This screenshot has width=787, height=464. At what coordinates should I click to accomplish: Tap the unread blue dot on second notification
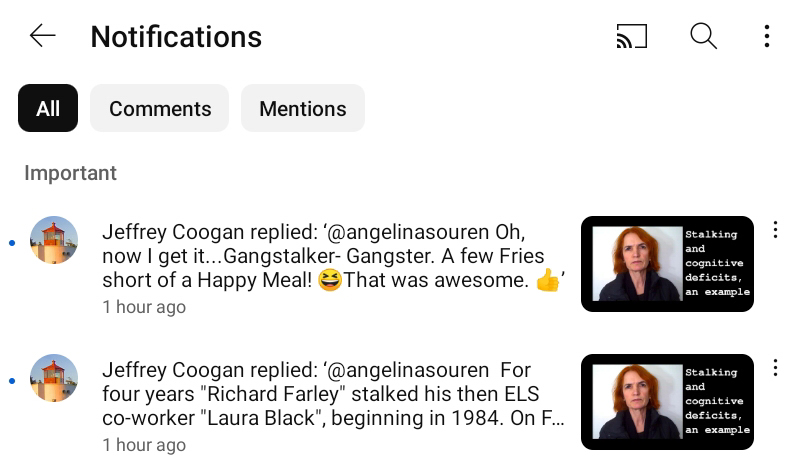pos(12,381)
